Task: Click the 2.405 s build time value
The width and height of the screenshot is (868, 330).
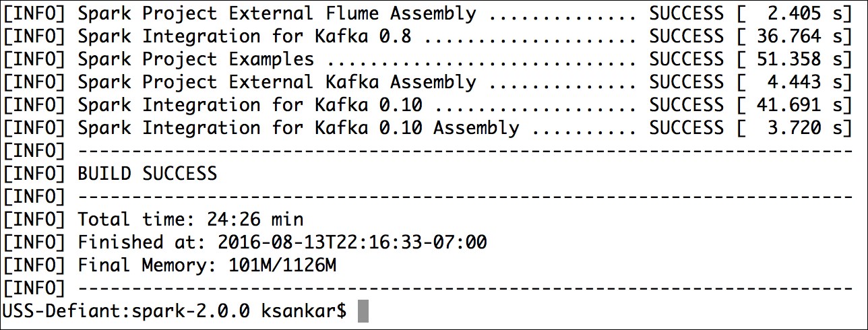Action: [809, 13]
